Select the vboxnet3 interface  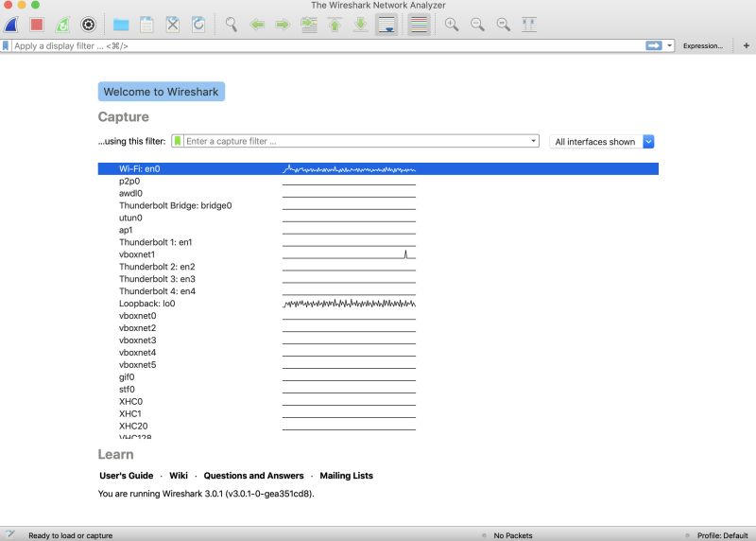tap(378, 340)
